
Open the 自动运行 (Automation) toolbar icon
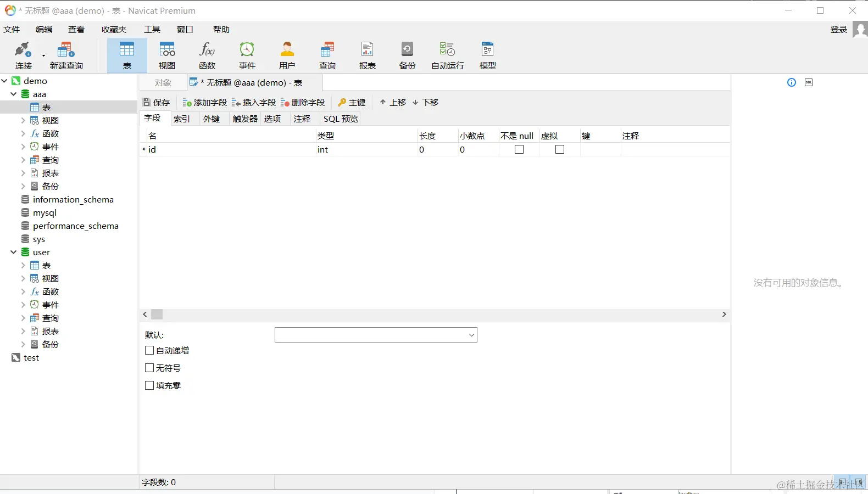point(448,55)
